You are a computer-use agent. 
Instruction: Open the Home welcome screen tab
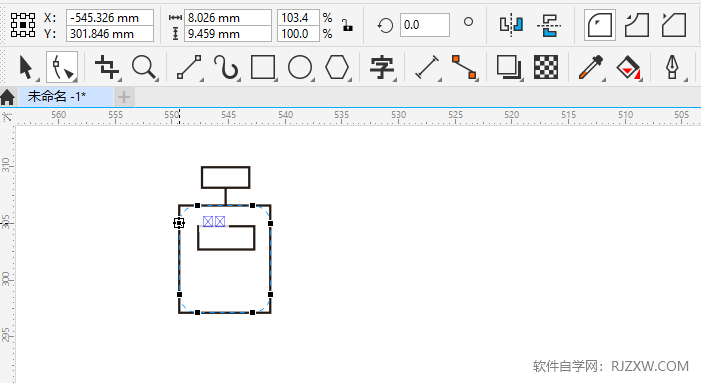pos(8,97)
